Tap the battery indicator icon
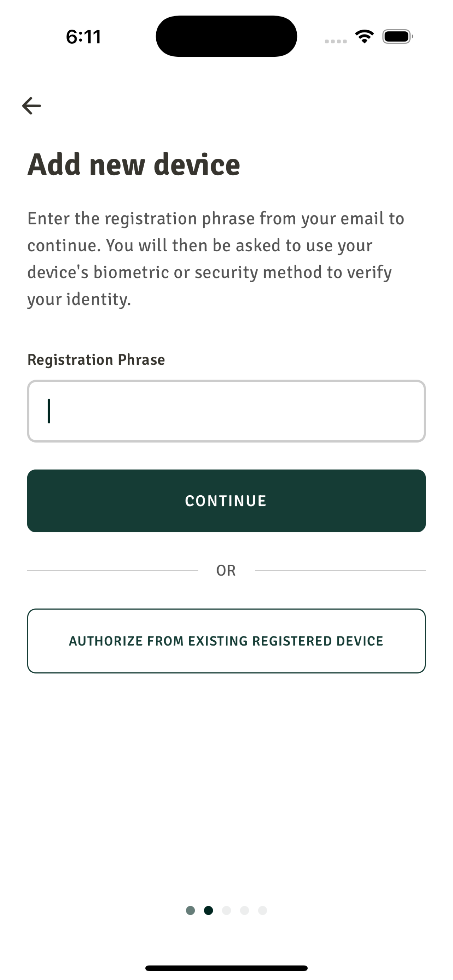This screenshot has height=980, width=453. tap(398, 37)
